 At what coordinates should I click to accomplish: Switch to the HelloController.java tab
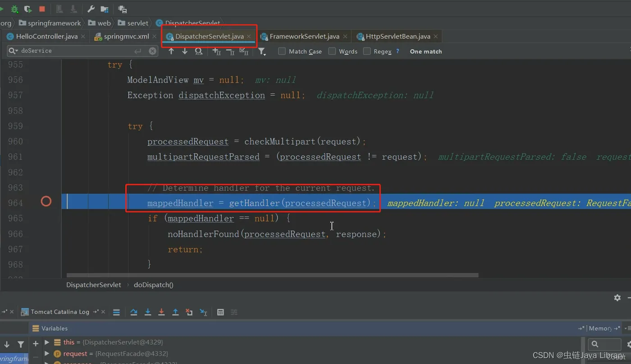click(x=46, y=36)
